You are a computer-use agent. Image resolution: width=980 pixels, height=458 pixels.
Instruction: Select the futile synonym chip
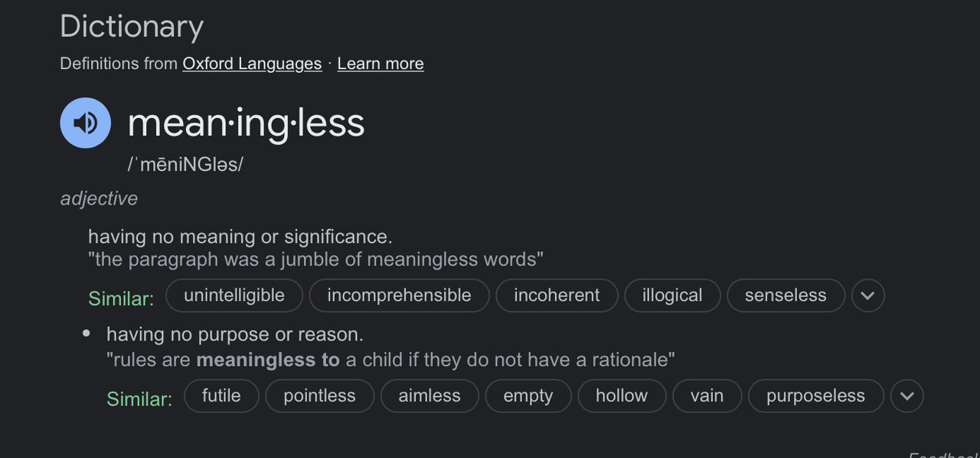tap(221, 396)
